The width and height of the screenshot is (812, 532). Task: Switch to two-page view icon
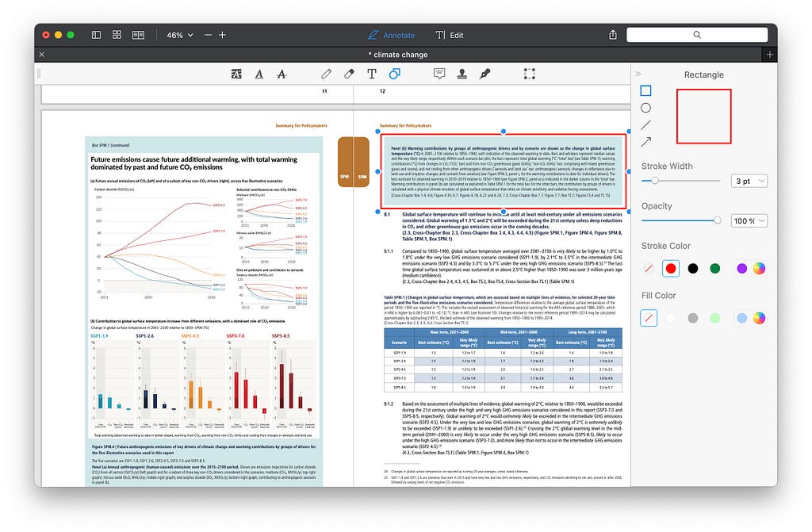point(138,35)
